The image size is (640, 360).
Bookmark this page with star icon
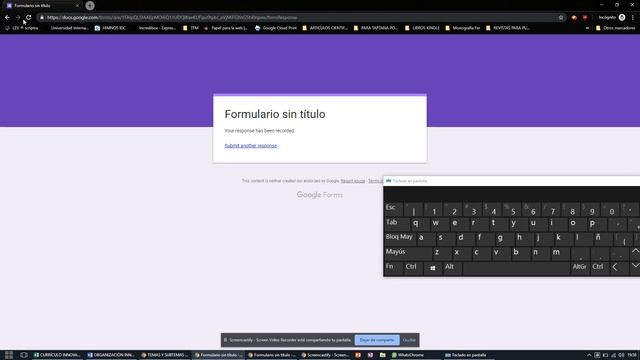coord(561,18)
